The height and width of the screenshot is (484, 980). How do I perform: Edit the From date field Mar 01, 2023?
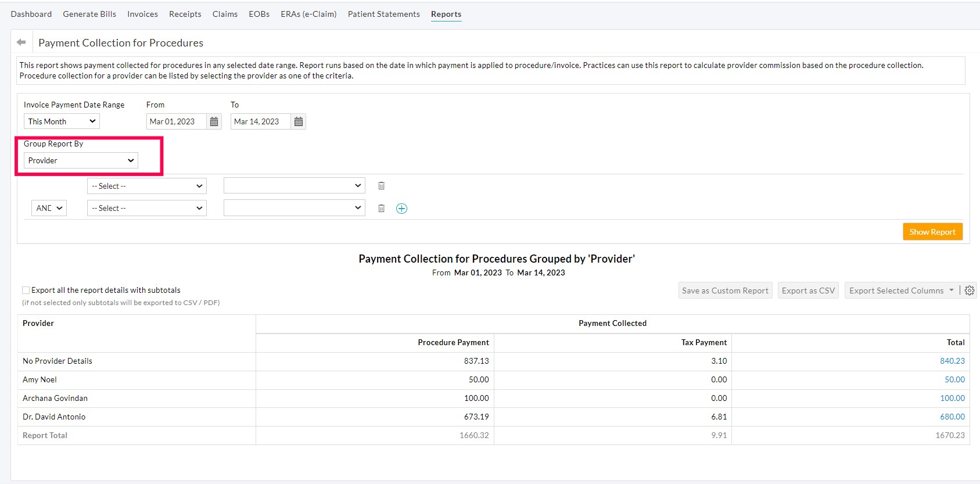click(x=177, y=121)
